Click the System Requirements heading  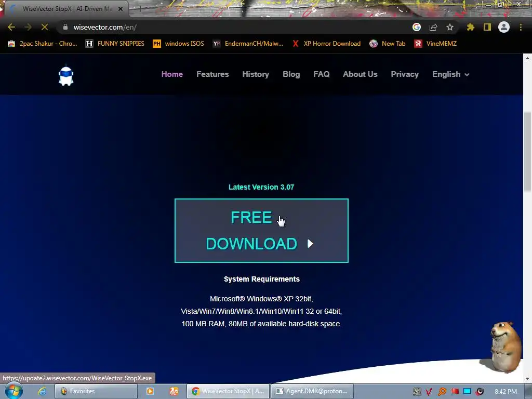[x=262, y=279]
